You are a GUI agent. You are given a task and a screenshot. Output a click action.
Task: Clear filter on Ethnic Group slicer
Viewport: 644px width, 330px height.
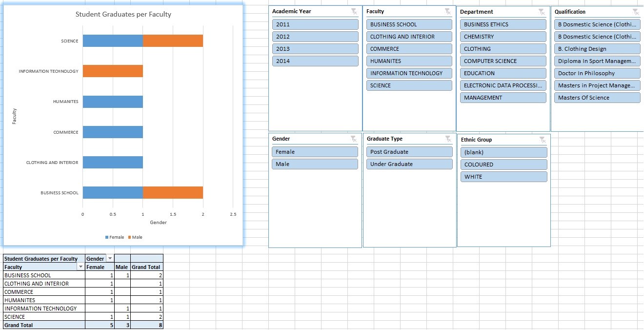click(x=542, y=140)
